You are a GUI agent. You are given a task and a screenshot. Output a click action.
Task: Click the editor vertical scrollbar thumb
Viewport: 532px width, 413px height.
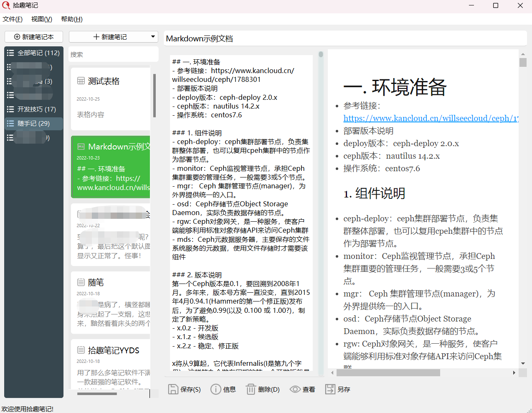[x=321, y=54]
